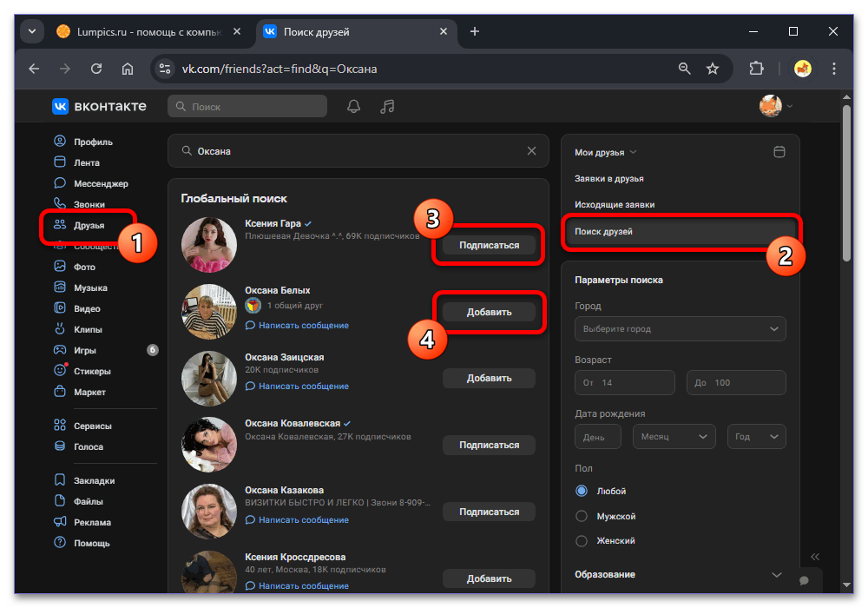Open Мессенджер from the sidebar

tap(91, 183)
